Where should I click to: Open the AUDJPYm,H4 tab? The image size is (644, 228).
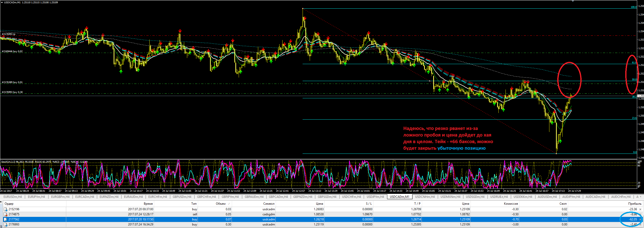click(571, 197)
